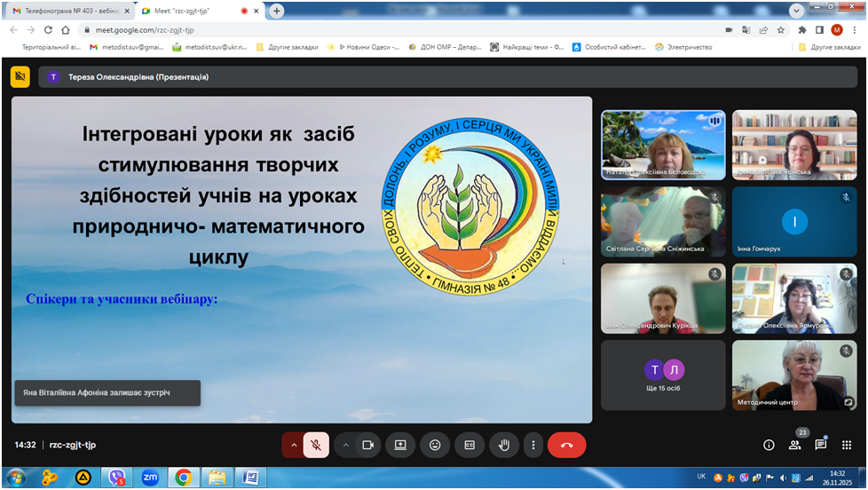Toggle the camera on or off
This screenshot has width=868, height=490.
pos(368,445)
